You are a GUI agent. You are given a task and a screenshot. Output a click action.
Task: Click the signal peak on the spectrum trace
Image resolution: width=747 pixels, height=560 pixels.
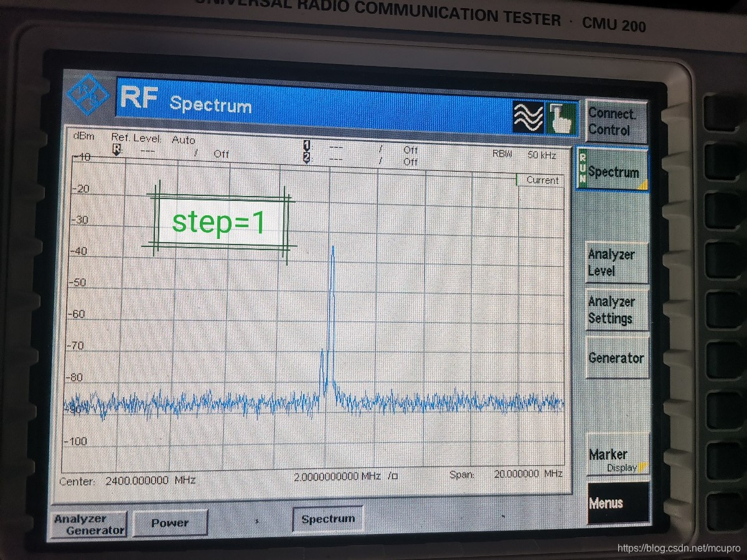[x=333, y=247]
